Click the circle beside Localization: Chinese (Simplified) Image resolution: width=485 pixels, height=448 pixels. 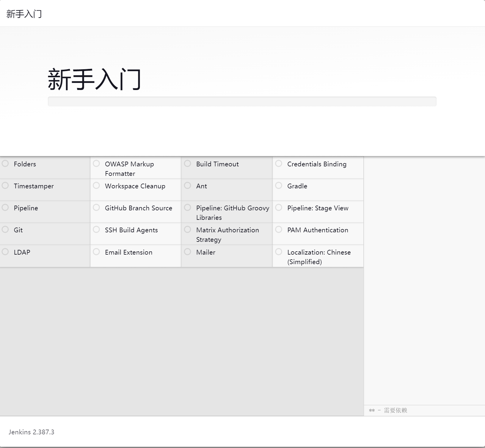279,252
